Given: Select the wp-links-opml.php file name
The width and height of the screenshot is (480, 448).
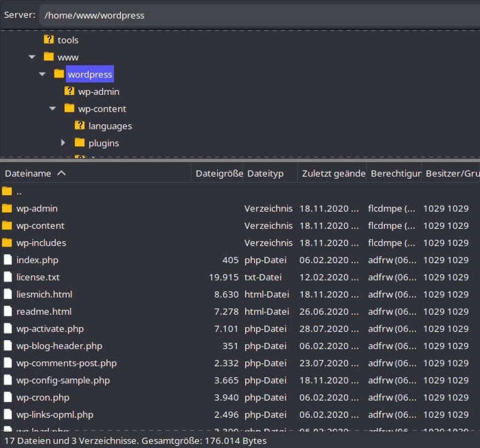Looking at the screenshot, I should [55, 415].
